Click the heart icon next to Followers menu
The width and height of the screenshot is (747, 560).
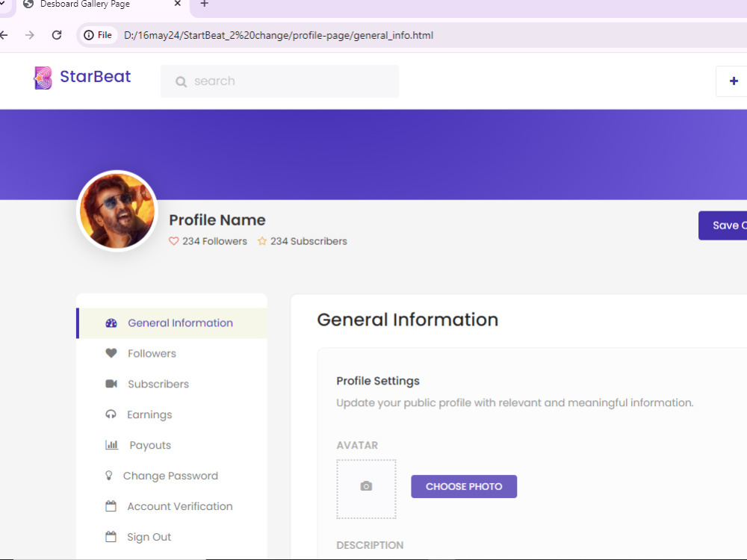click(111, 353)
